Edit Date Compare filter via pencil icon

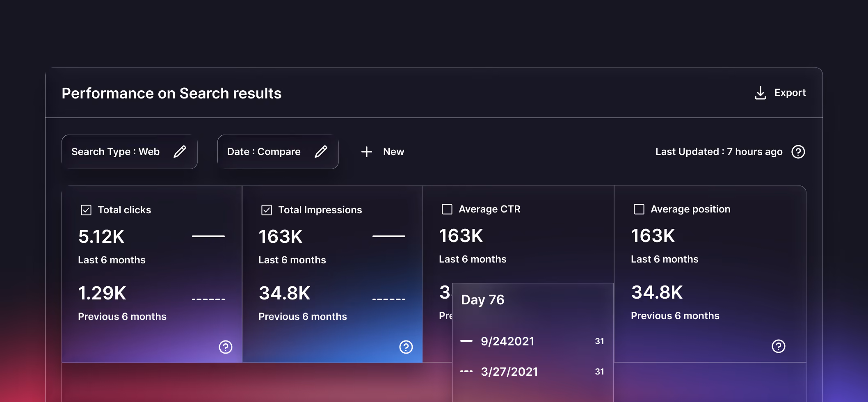[x=321, y=152]
